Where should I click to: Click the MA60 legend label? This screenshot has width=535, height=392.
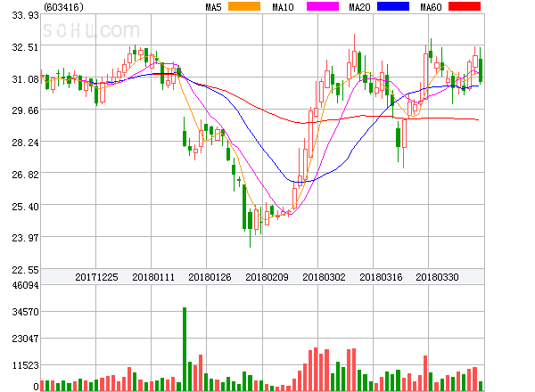click(431, 7)
